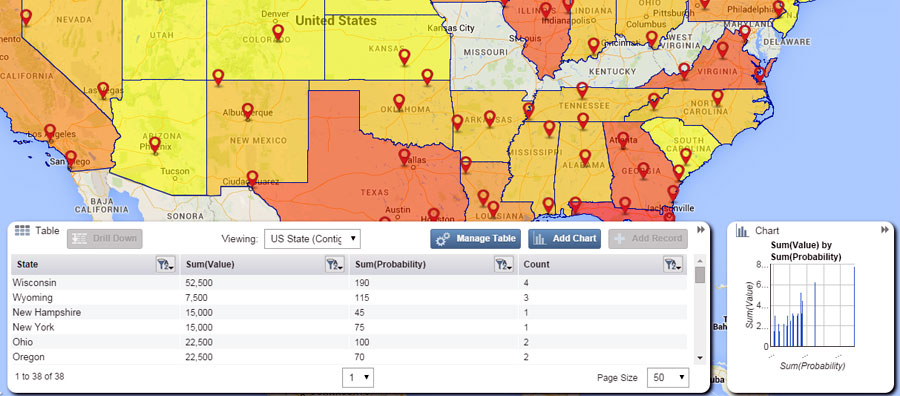Expand the Page Size dropdown
Screen dimensions: 900x396
668,378
